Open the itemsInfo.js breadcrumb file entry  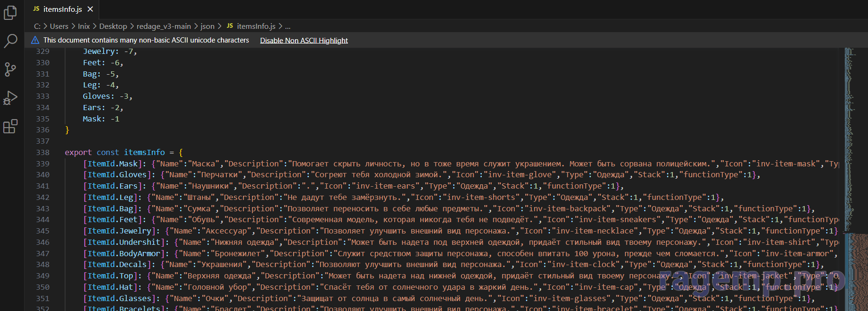pos(256,26)
